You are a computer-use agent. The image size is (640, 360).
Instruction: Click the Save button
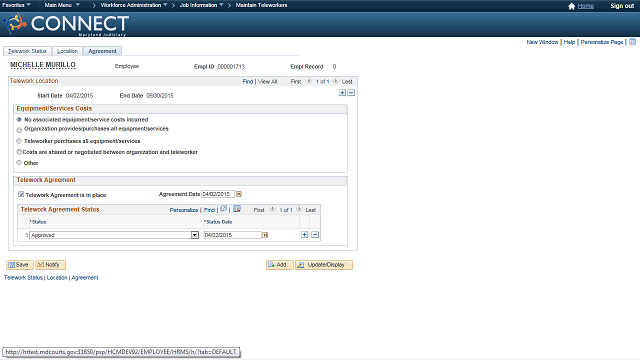pos(20,265)
